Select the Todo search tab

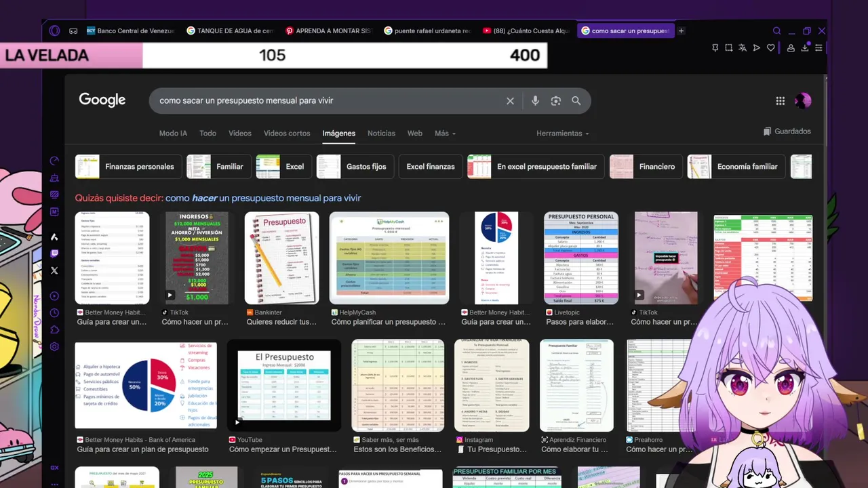(208, 134)
